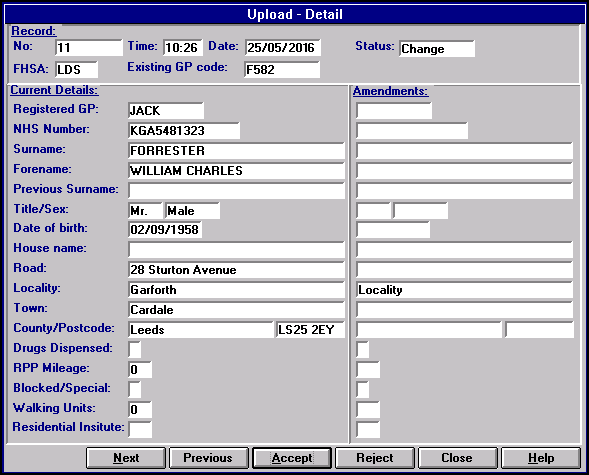Toggle the current Blocked/Special checkbox
The image size is (589, 475).
(134, 389)
